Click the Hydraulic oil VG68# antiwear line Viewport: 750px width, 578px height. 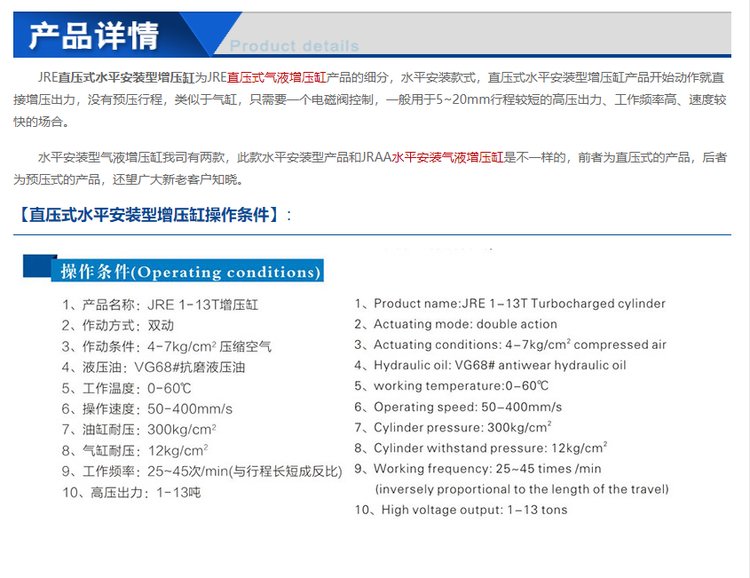point(490,366)
